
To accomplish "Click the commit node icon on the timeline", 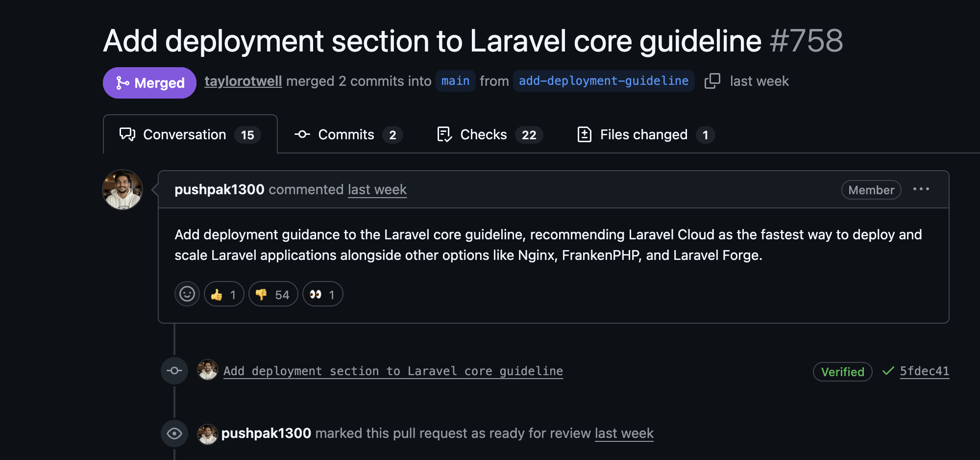I will tap(174, 371).
